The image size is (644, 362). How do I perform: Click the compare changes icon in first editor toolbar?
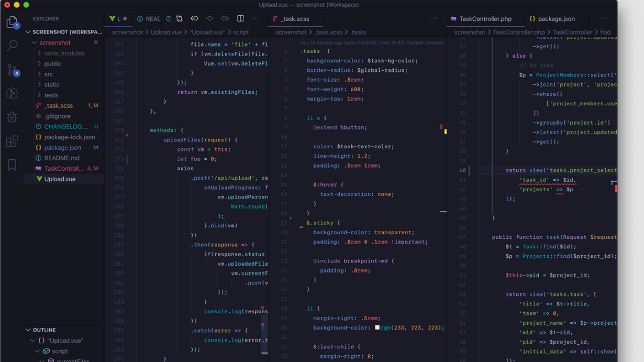click(179, 19)
